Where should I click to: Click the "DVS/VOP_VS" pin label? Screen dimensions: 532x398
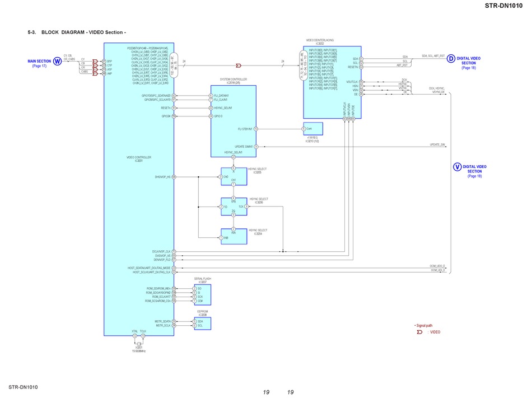163,256
